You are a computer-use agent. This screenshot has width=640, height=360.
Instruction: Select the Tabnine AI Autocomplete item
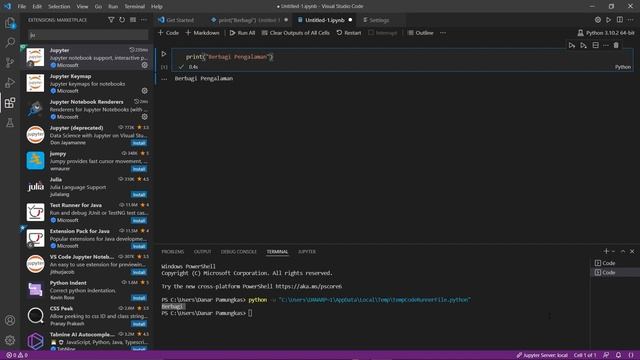(87, 340)
